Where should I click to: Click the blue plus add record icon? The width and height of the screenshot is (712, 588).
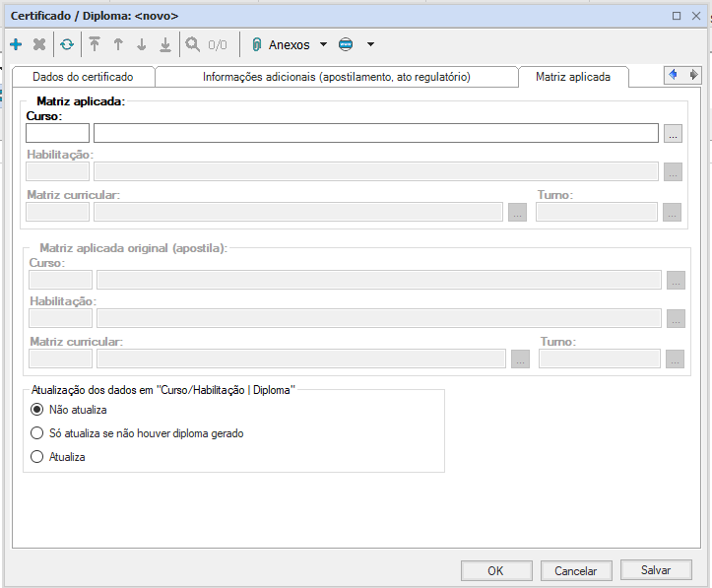(16, 44)
